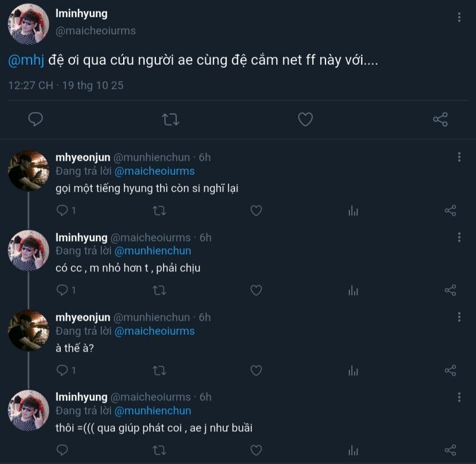Like the "gọi một tiếng hyung" reply
Viewport: 476px width, 464px height.
(256, 211)
